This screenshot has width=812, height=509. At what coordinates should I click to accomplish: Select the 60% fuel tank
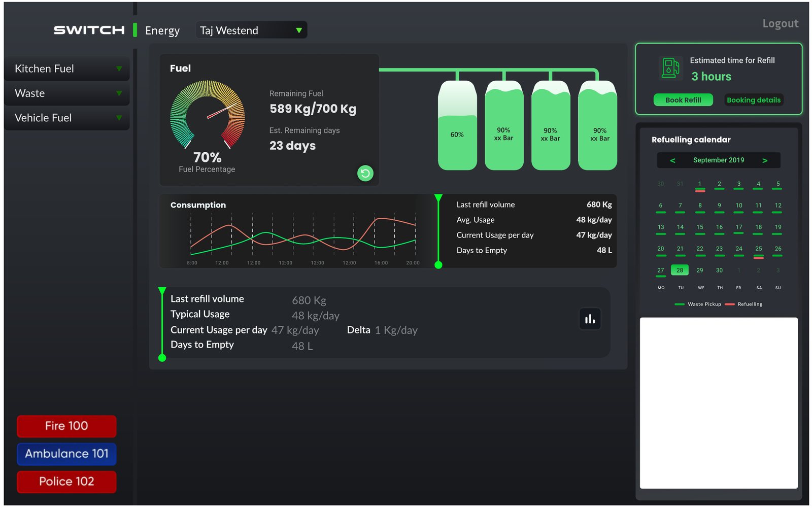[457, 125]
